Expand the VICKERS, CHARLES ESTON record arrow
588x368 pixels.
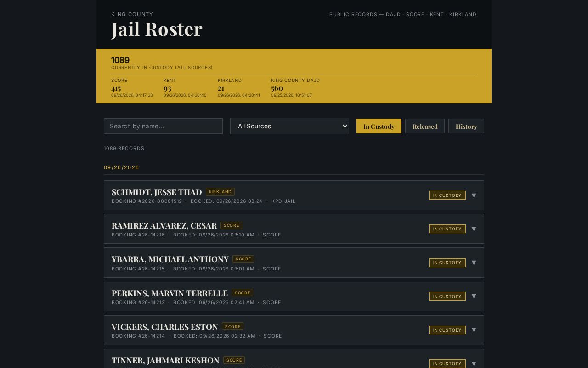(474, 330)
